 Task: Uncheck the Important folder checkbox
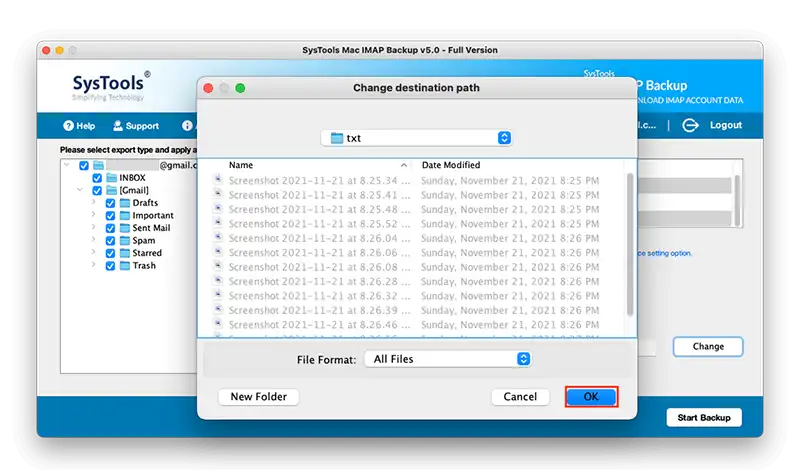(x=110, y=215)
